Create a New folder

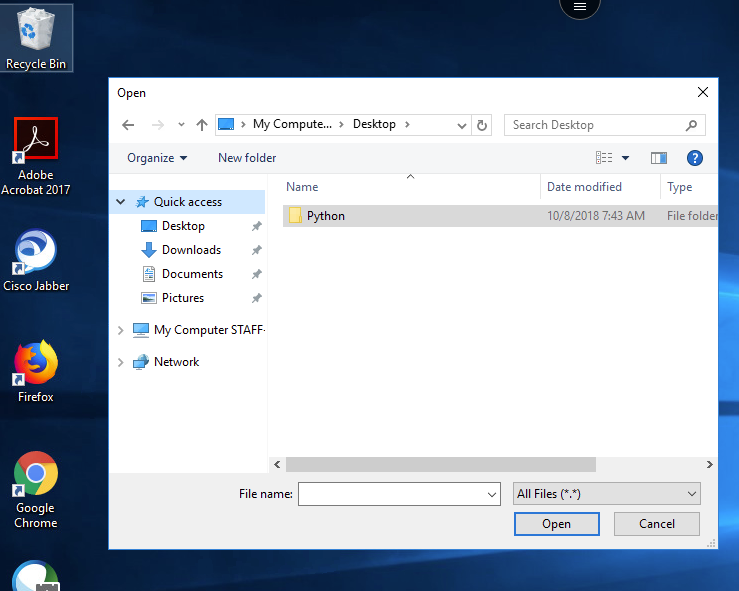click(x=247, y=158)
